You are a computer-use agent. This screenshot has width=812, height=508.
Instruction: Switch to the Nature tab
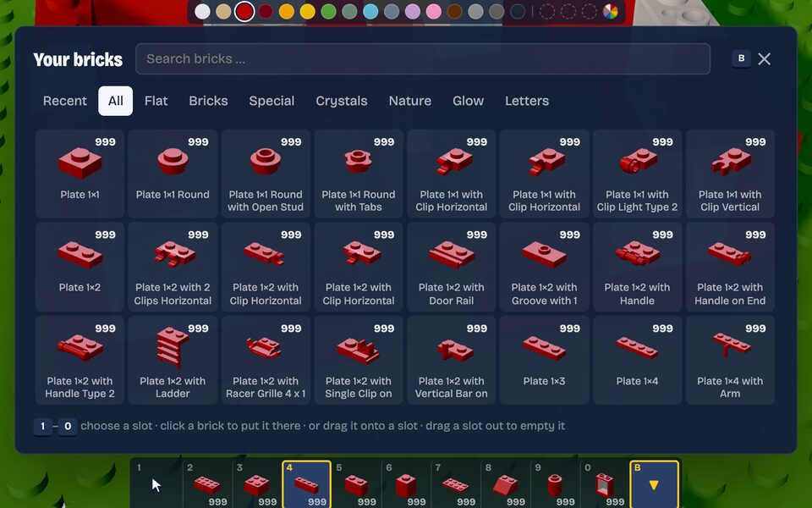409,101
